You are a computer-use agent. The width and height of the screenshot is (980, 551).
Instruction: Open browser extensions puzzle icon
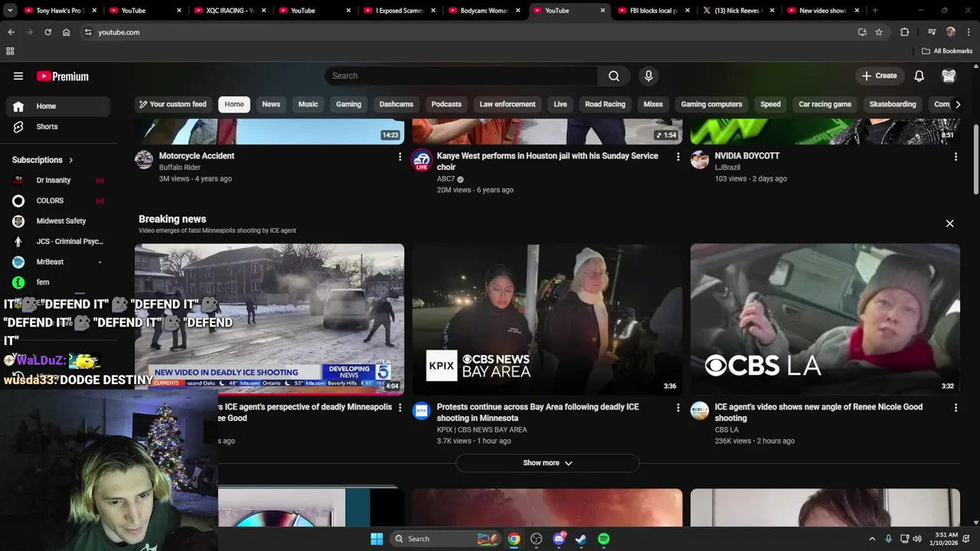pos(905,32)
